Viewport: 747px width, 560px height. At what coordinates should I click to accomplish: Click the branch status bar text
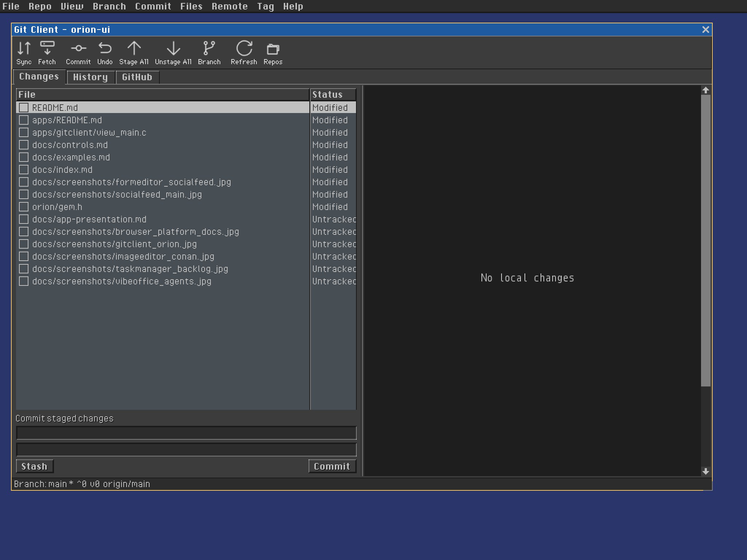(82, 484)
